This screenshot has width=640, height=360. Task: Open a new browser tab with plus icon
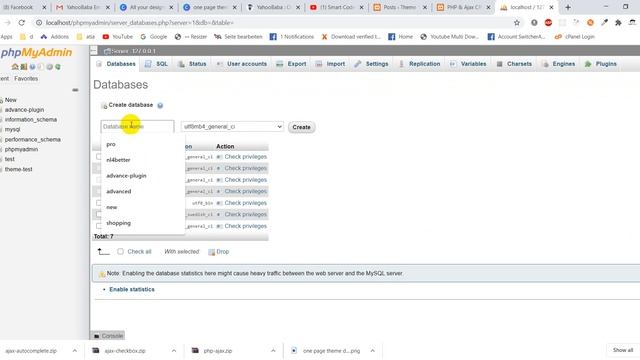coord(568,7)
